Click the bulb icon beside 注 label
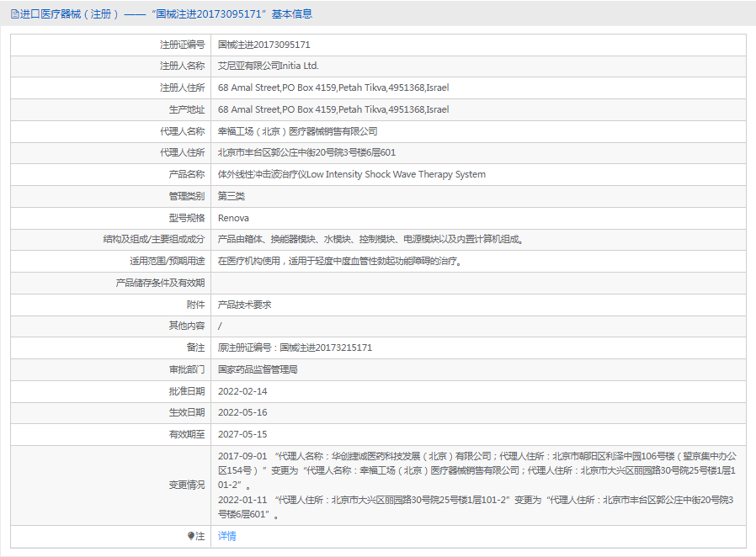This screenshot has width=756, height=557. point(191,536)
